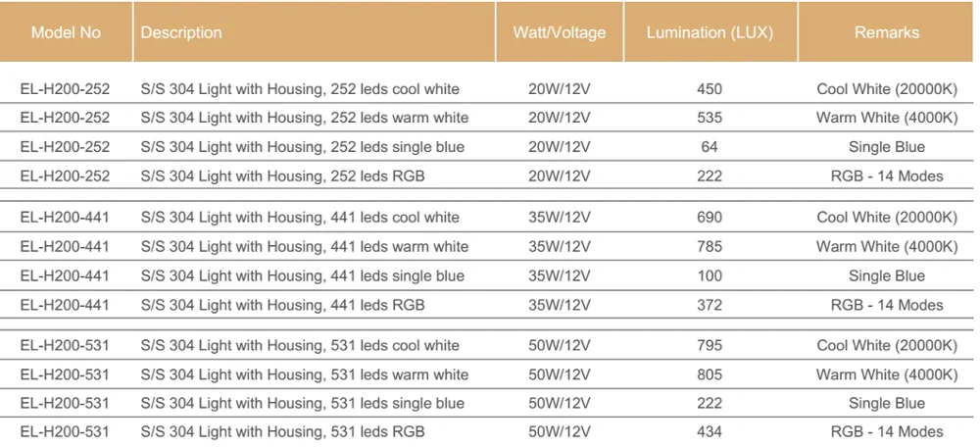The height and width of the screenshot is (447, 980).
Task: Click the 690 lux value
Action: pos(710,217)
